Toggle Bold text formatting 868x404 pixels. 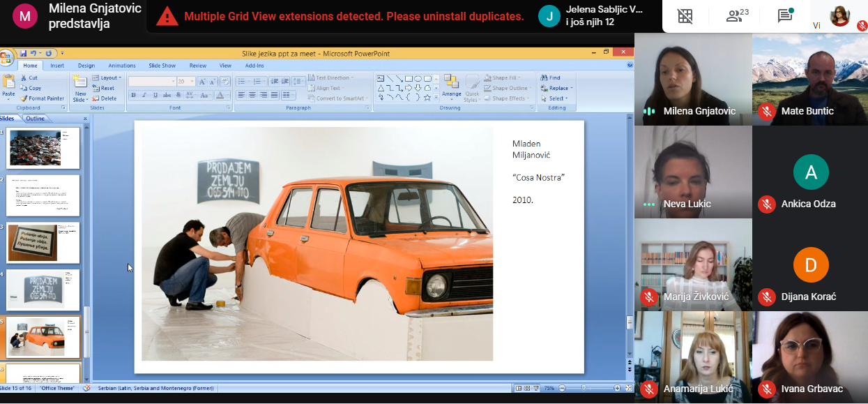point(133,96)
